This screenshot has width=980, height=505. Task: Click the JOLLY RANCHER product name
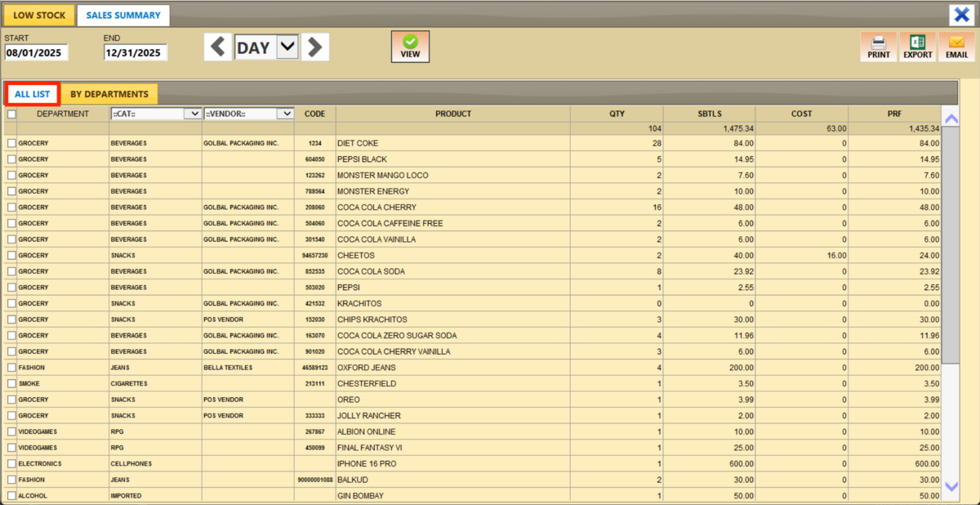[369, 415]
